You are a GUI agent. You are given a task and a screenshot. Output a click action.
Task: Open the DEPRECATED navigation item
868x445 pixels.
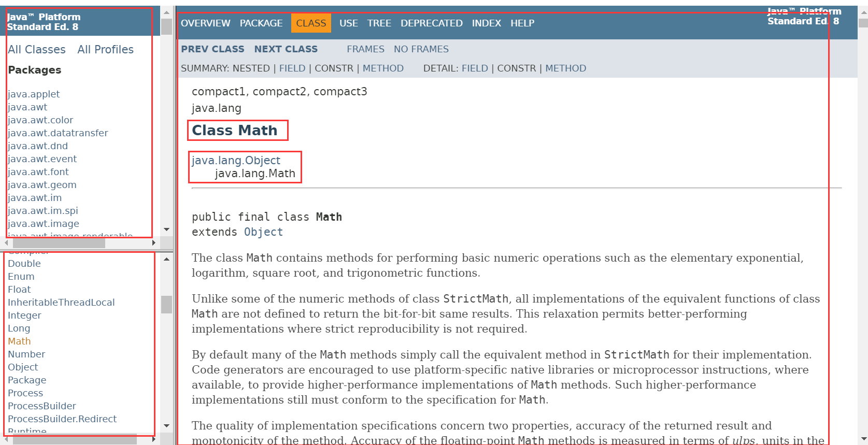432,23
